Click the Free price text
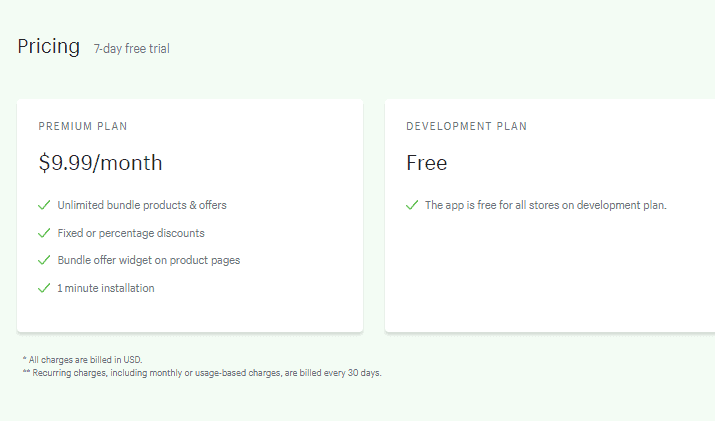This screenshot has width=715, height=421. [426, 163]
